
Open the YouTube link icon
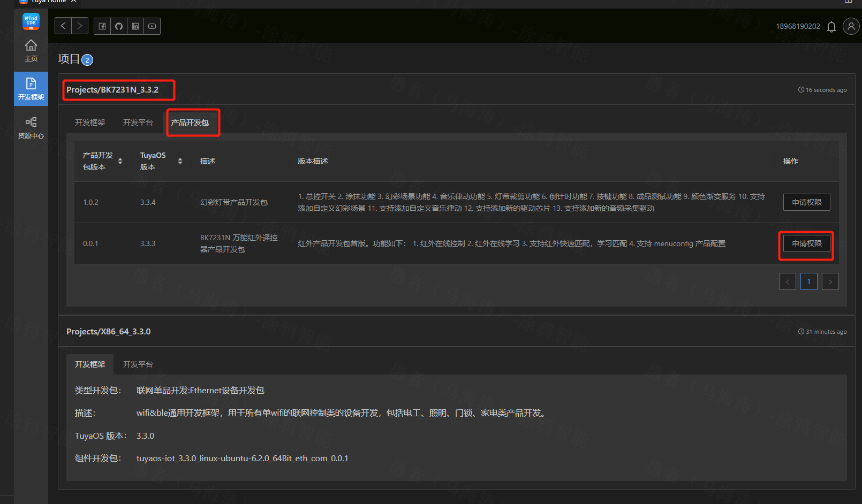[152, 26]
